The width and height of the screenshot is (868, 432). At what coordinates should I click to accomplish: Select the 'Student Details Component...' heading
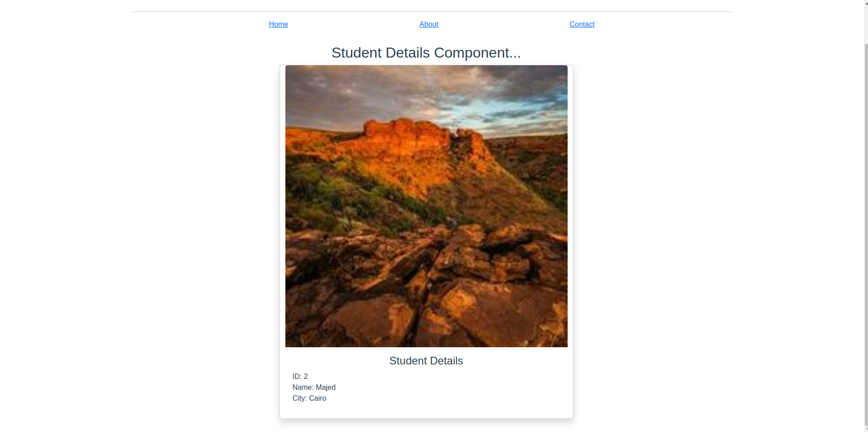pyautogui.click(x=426, y=53)
